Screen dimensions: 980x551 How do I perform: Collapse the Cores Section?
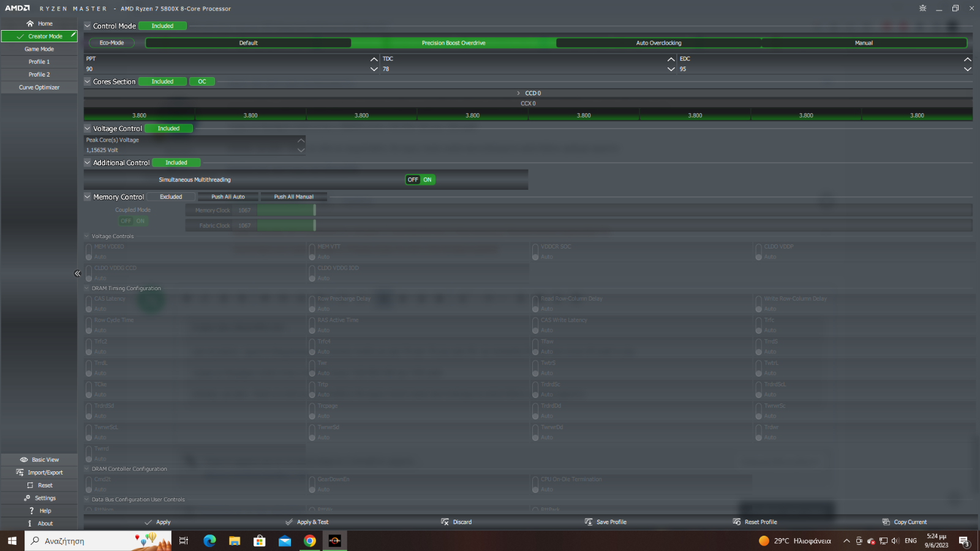point(88,81)
